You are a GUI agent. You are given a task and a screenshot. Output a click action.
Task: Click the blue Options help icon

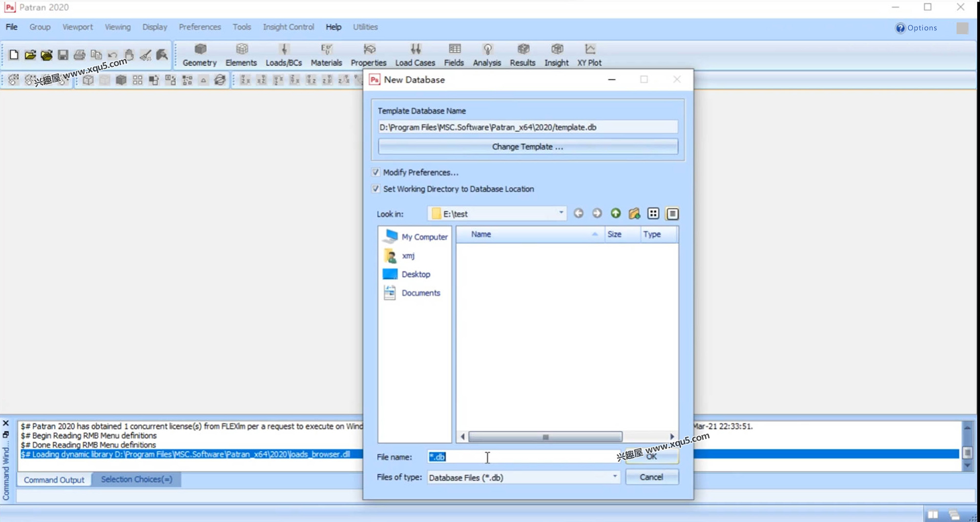pos(900,28)
